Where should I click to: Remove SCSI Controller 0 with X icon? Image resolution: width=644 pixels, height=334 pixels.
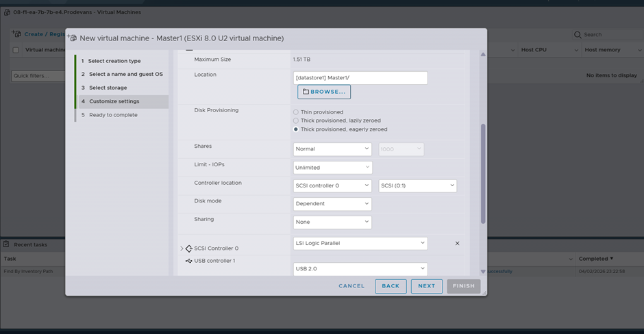pos(457,243)
